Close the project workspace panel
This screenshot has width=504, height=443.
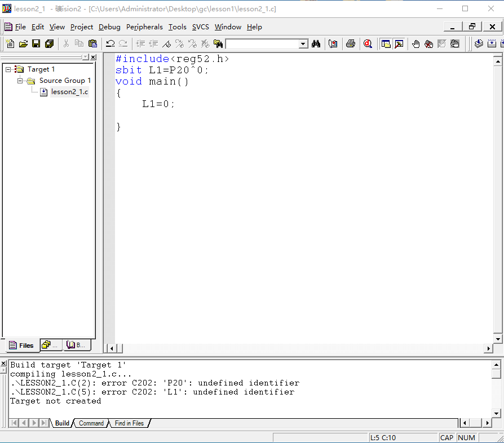point(93,57)
